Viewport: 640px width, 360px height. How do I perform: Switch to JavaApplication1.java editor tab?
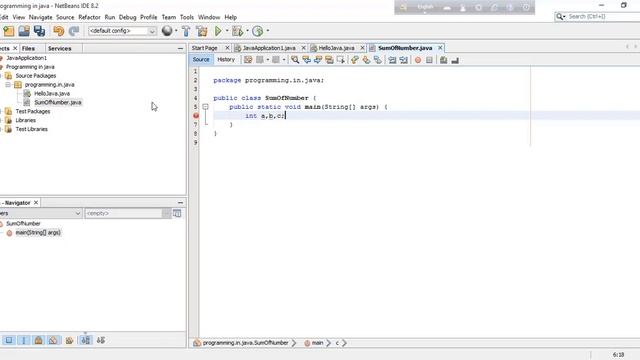tap(269, 48)
